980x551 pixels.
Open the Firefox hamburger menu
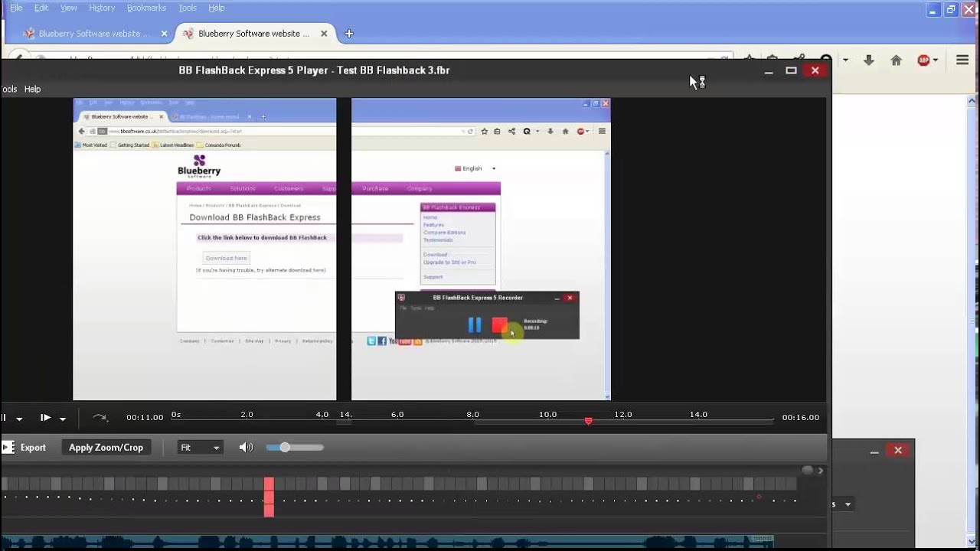tap(962, 60)
